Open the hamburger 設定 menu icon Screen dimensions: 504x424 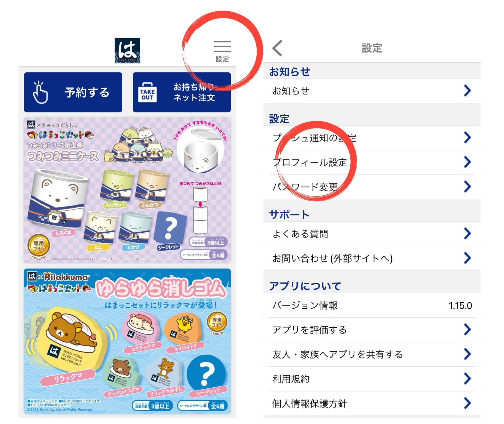[222, 51]
